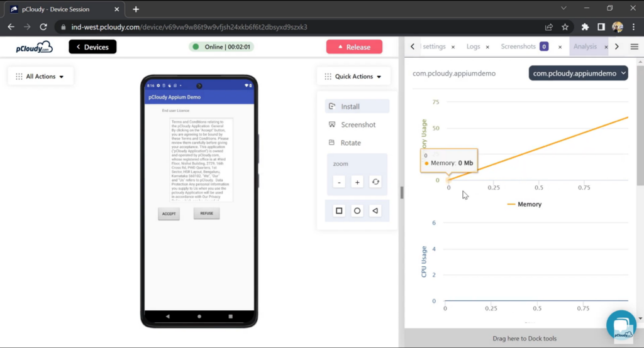Image resolution: width=644 pixels, height=348 pixels.
Task: Release the device session
Action: [x=354, y=46]
